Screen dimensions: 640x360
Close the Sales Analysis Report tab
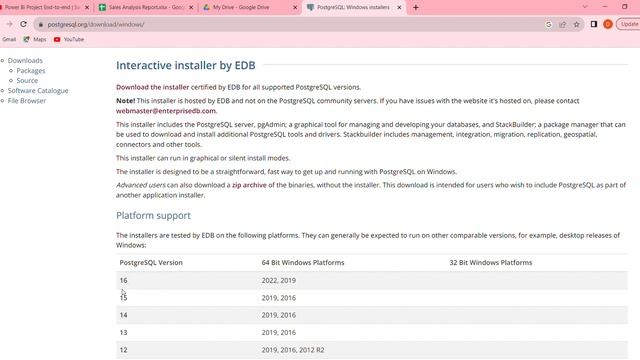coord(191,7)
